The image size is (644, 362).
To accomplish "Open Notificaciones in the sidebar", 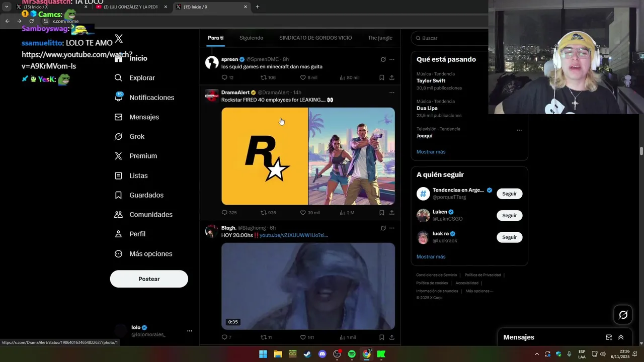I will pos(144,98).
